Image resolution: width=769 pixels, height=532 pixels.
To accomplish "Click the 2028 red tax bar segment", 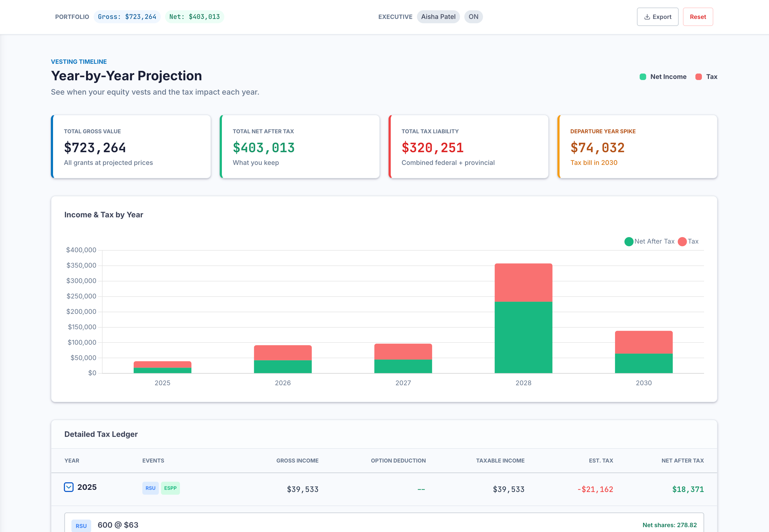I will click(523, 283).
